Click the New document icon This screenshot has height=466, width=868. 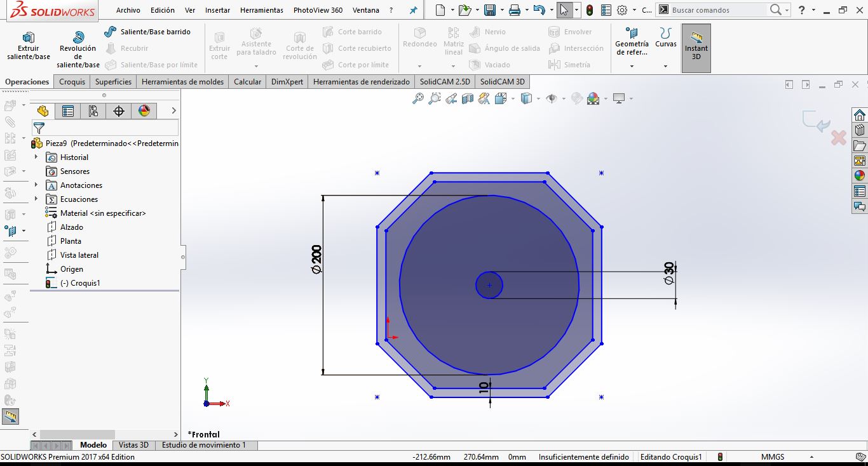(x=440, y=10)
